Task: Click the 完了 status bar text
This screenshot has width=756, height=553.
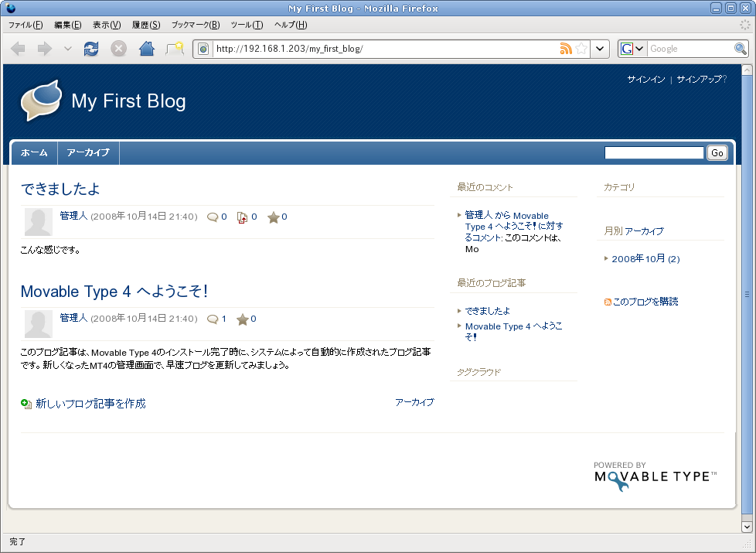Action: pos(17,542)
